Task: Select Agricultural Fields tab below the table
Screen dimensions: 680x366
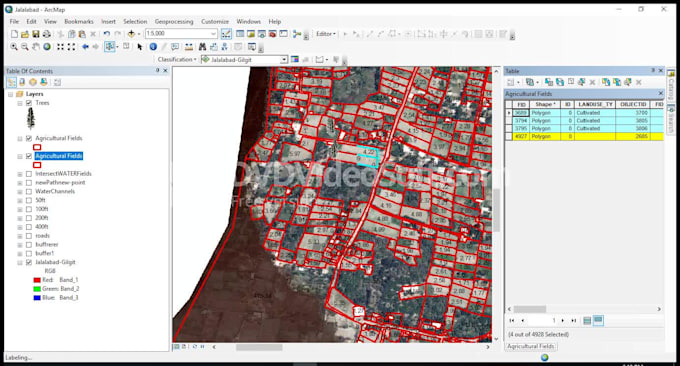Action: tap(530, 346)
